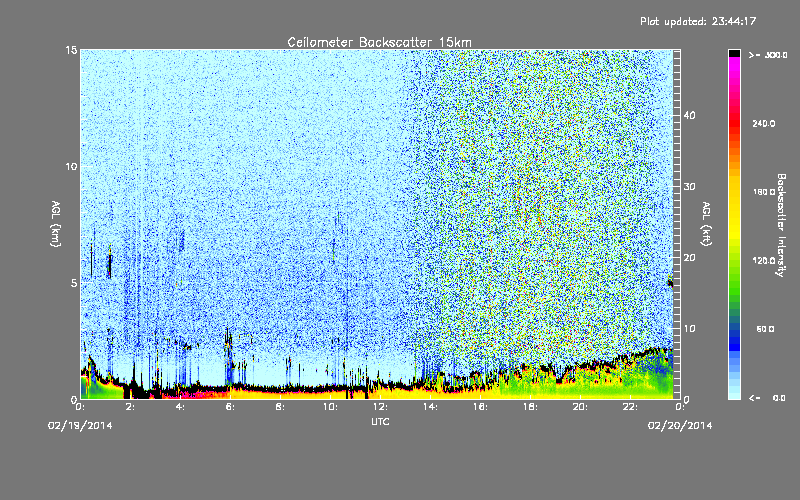Click the 10 km tick label on the left axis
This screenshot has height=500, width=800.
[71, 166]
